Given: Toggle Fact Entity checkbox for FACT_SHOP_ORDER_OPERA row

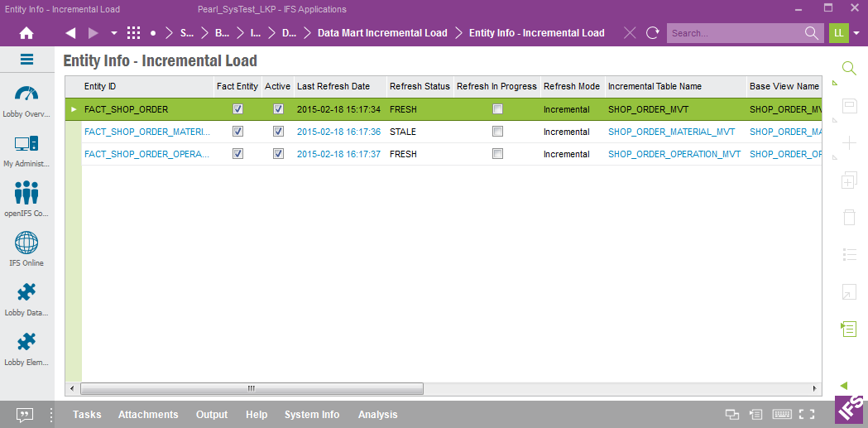Looking at the screenshot, I should click(238, 153).
